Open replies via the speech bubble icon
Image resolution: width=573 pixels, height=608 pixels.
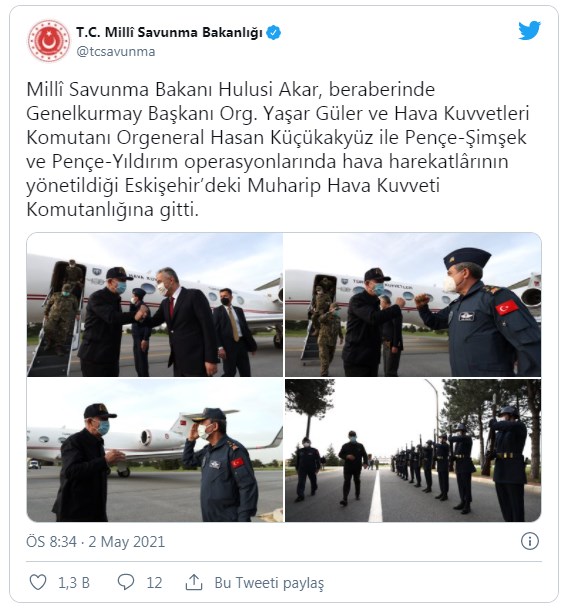[126, 582]
